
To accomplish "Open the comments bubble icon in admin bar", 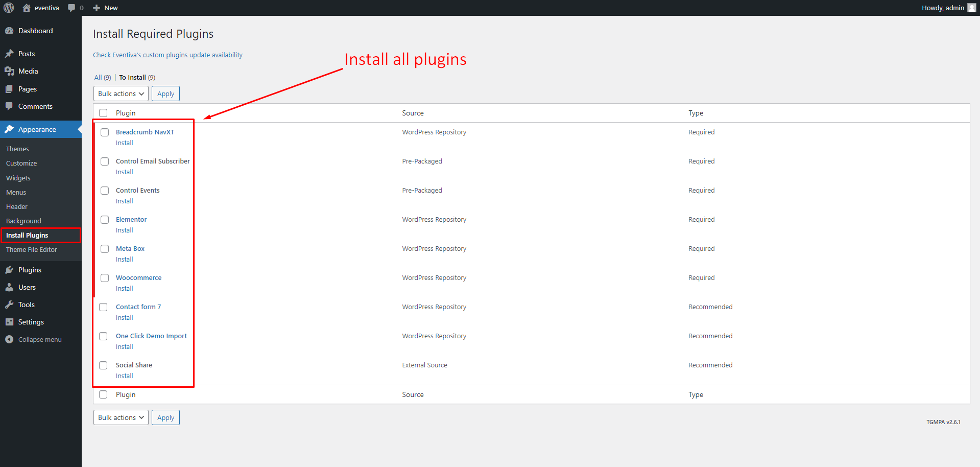I will pyautogui.click(x=71, y=8).
